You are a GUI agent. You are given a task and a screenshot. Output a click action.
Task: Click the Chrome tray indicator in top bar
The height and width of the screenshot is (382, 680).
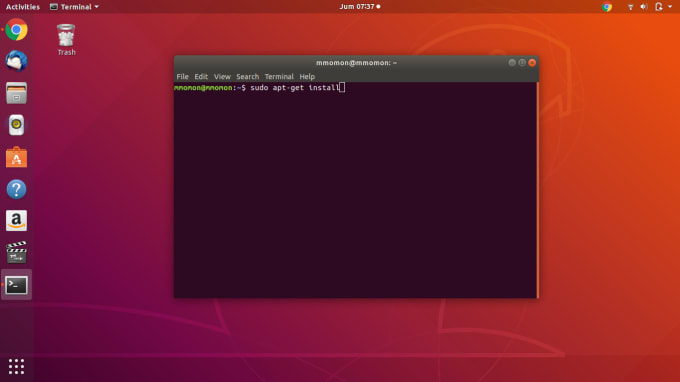[x=607, y=7]
